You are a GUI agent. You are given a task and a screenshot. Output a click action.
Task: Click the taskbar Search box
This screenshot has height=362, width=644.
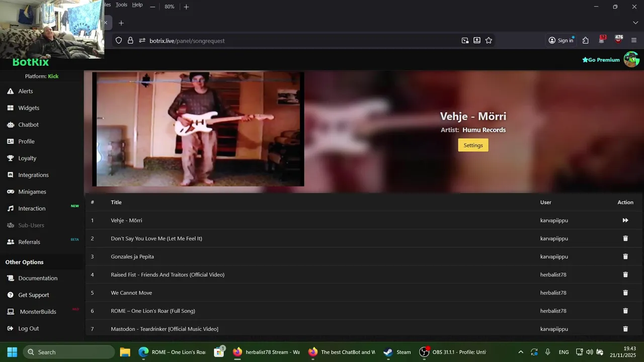[x=69, y=352]
